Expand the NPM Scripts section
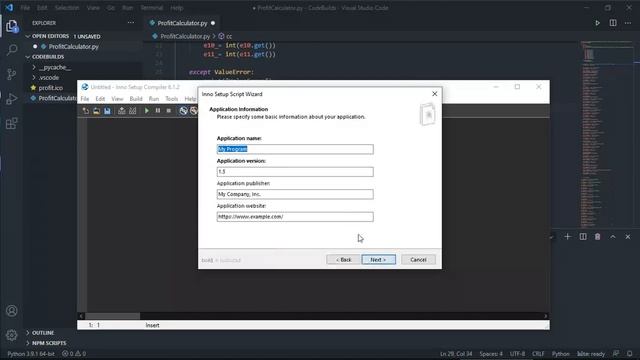The height and width of the screenshot is (360, 640). [x=46, y=343]
